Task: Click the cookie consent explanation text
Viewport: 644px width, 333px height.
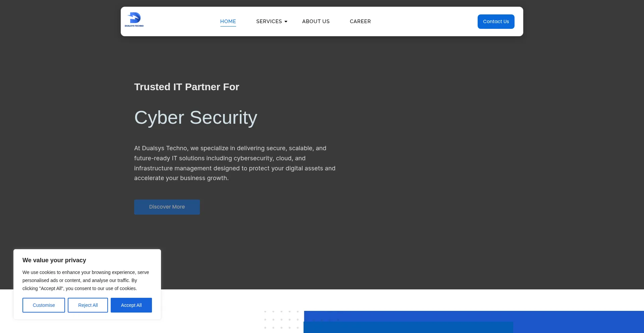Action: pyautogui.click(x=86, y=280)
